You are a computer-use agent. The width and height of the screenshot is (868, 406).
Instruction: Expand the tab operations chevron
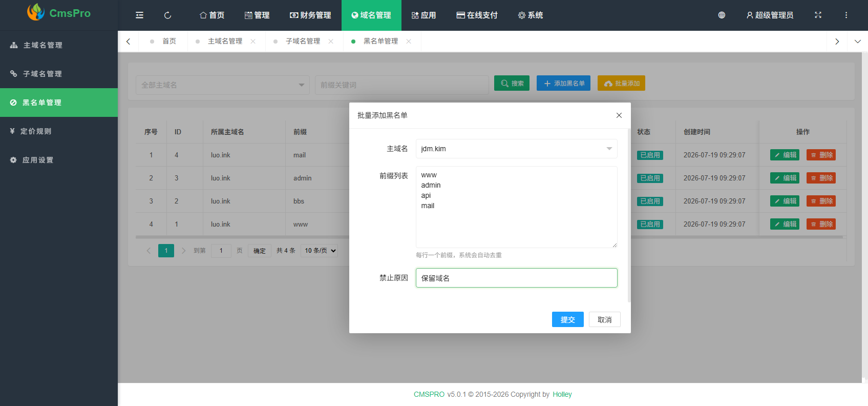pos(858,42)
